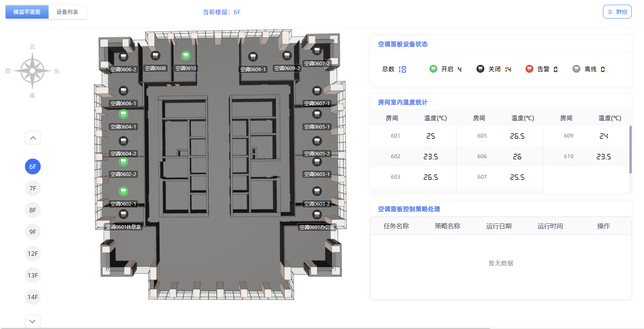
Task: Click the green 空调0602-2 device icon
Action: click(124, 162)
